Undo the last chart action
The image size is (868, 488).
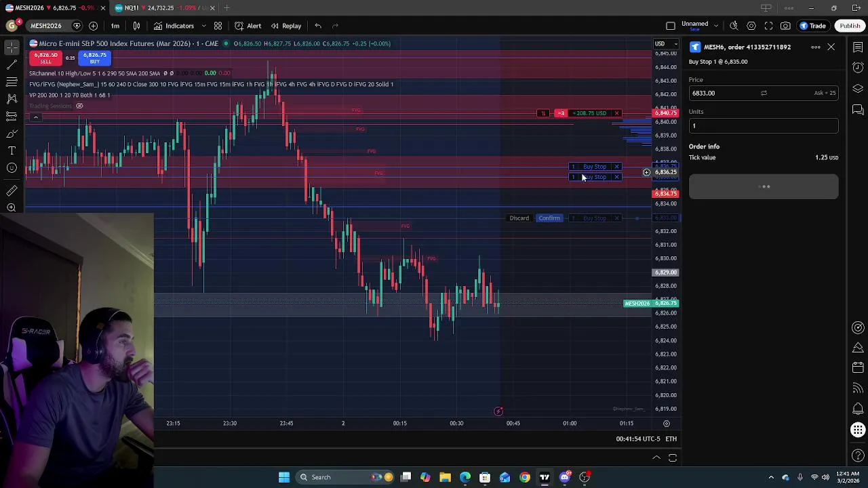pos(317,26)
